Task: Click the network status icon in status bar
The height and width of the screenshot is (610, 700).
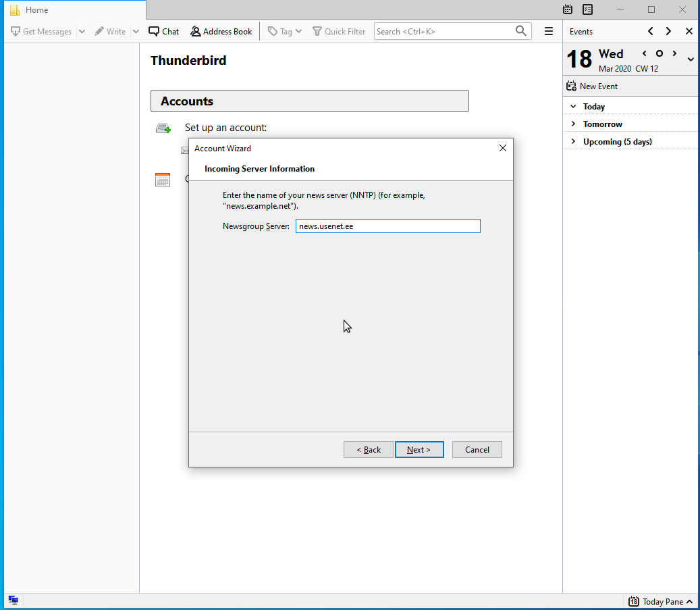Action: pos(13,601)
